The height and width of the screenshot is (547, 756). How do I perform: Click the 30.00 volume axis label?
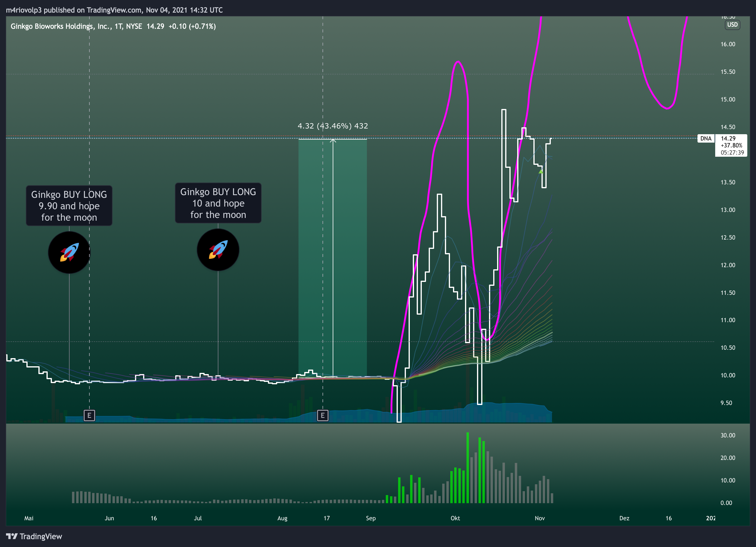click(728, 435)
